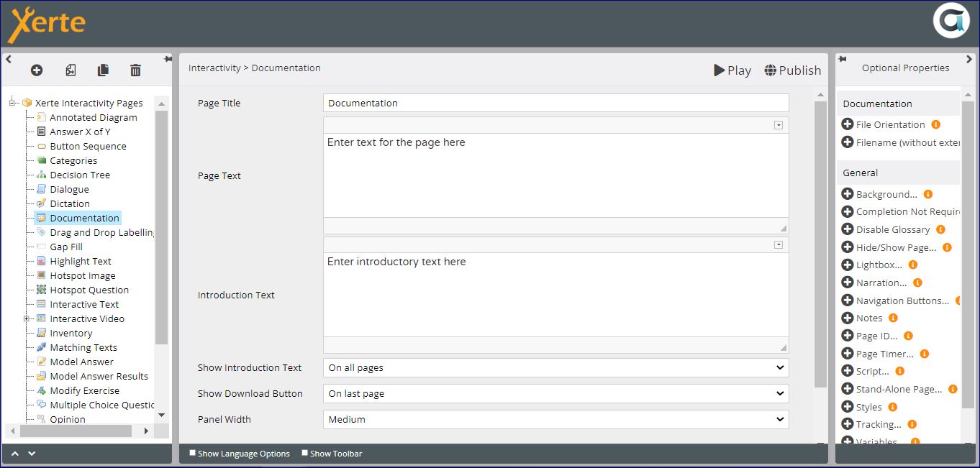Image resolution: width=980 pixels, height=468 pixels.
Task: Add the Styles optional property
Action: pos(848,407)
